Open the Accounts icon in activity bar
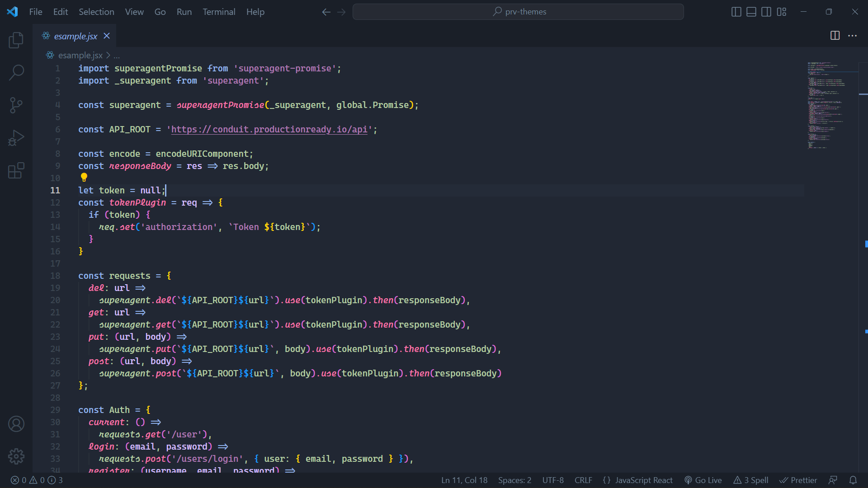 click(x=16, y=424)
